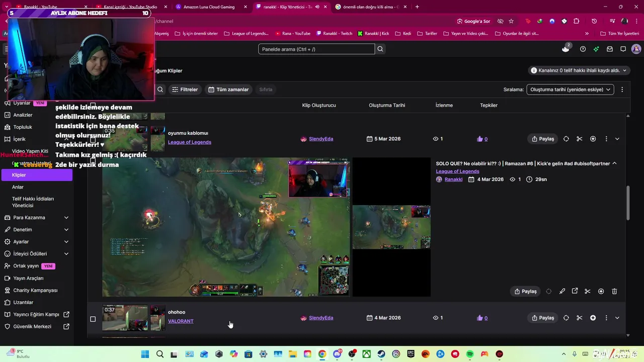Open the Windows Start menu
Screen dimensions: 644x362
145,354
